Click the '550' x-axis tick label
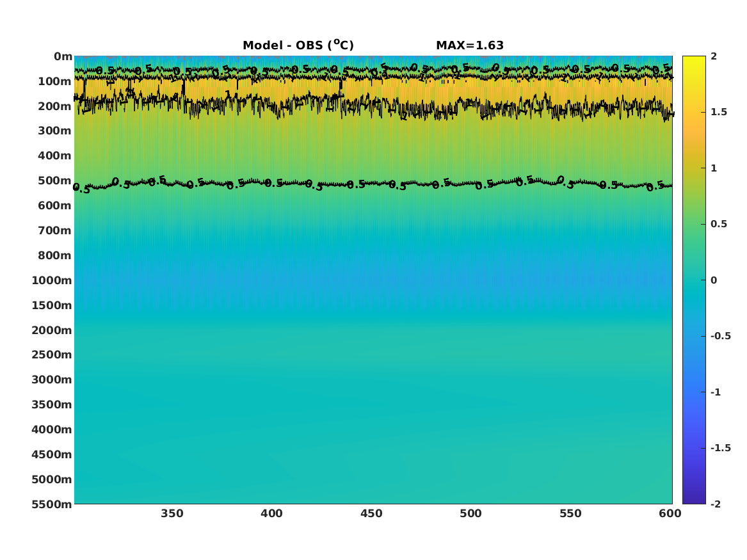Screen dimensions: 747x560 click(570, 513)
